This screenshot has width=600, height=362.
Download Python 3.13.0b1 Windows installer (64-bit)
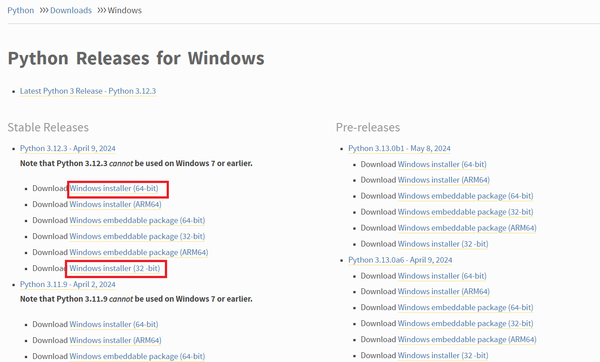[x=442, y=165]
